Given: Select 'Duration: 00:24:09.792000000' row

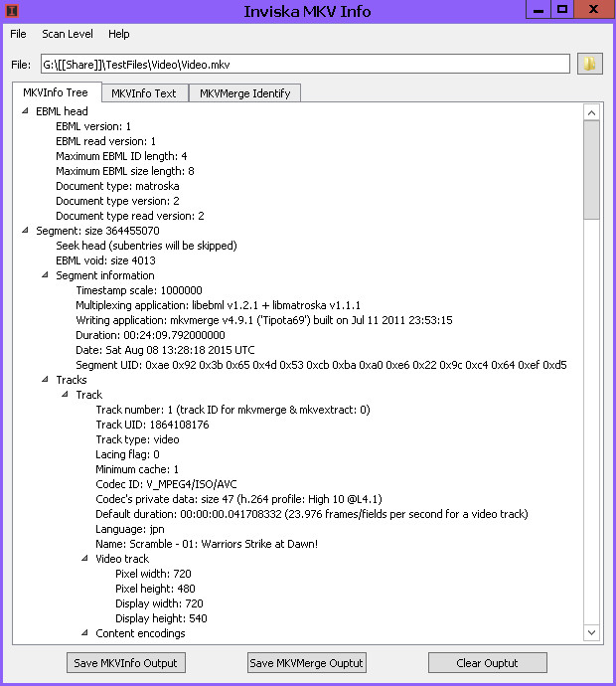Looking at the screenshot, I should (x=150, y=335).
